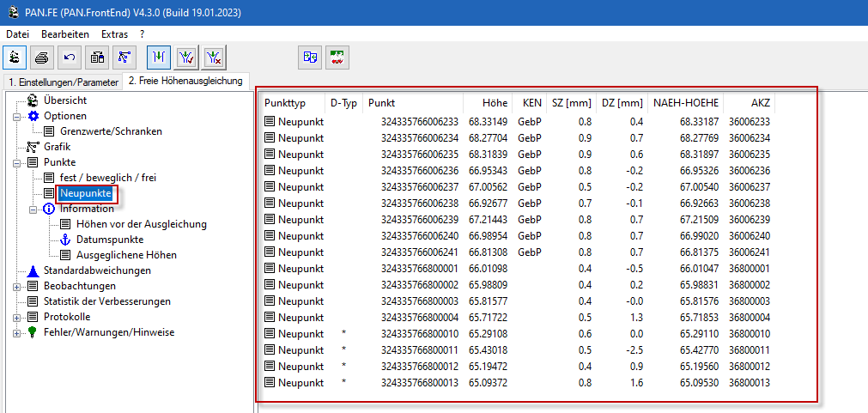Screen dimensions: 868x413
Task: Click the red-green coat of arms icon
Action: [x=337, y=58]
